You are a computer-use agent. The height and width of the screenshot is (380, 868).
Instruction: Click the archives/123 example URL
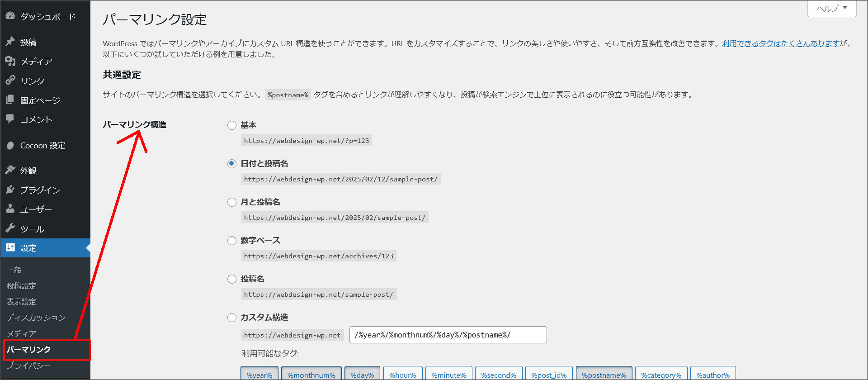(x=319, y=256)
